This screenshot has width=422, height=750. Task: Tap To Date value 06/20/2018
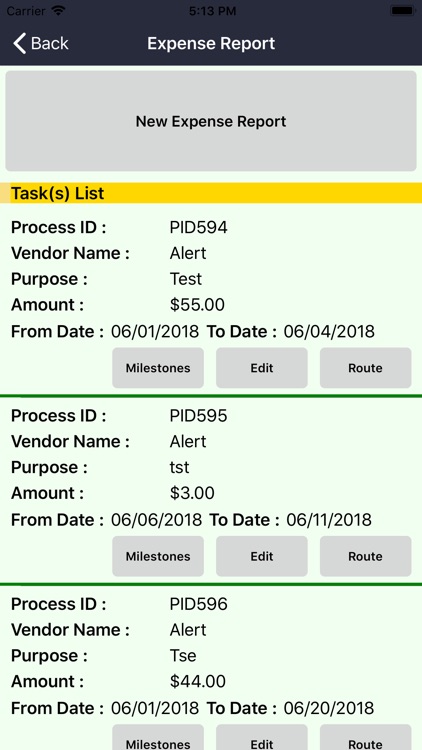click(x=329, y=708)
